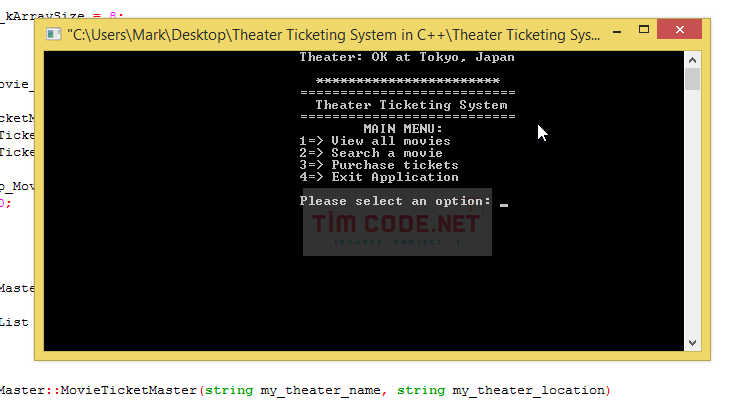Click the console window title bar path text

pos(334,35)
